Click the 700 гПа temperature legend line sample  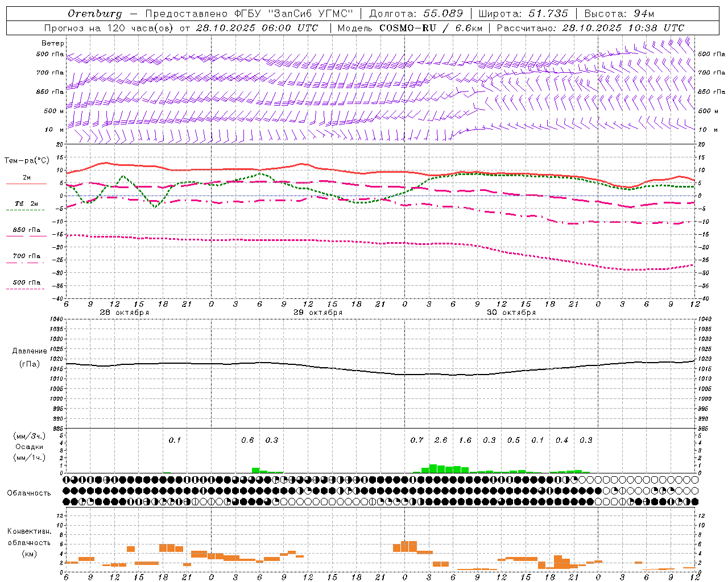point(25,263)
